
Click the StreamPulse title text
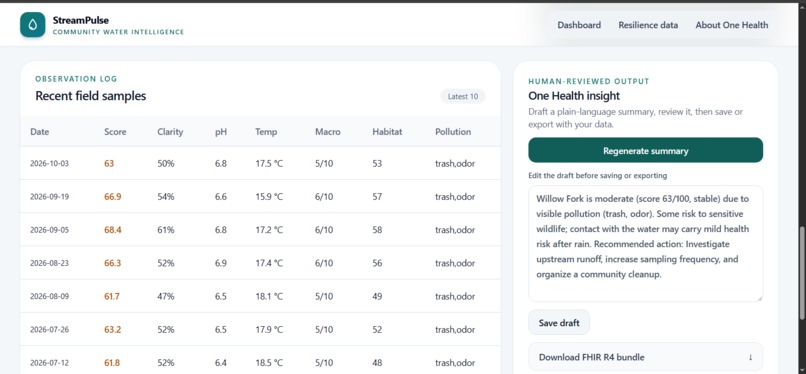click(81, 20)
